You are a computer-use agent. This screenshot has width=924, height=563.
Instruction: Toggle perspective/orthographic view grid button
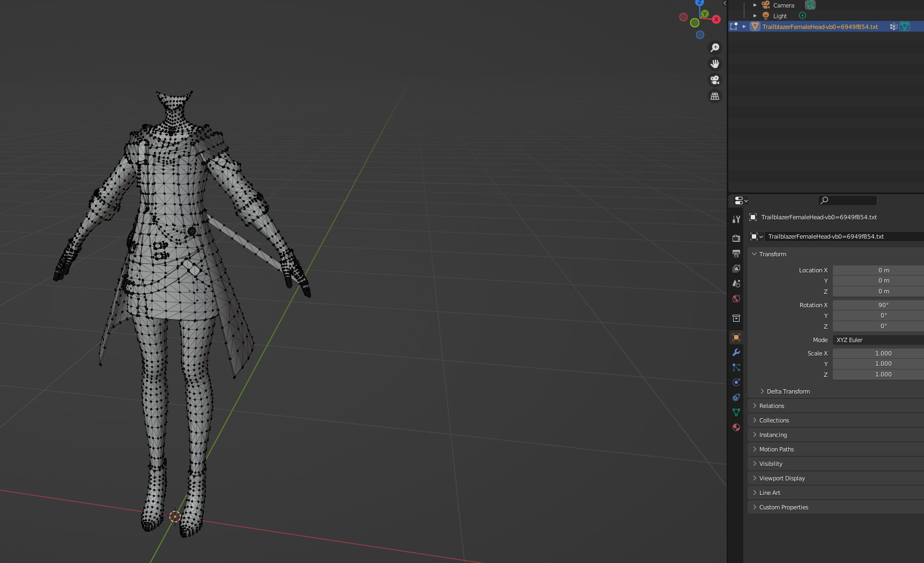point(715,97)
